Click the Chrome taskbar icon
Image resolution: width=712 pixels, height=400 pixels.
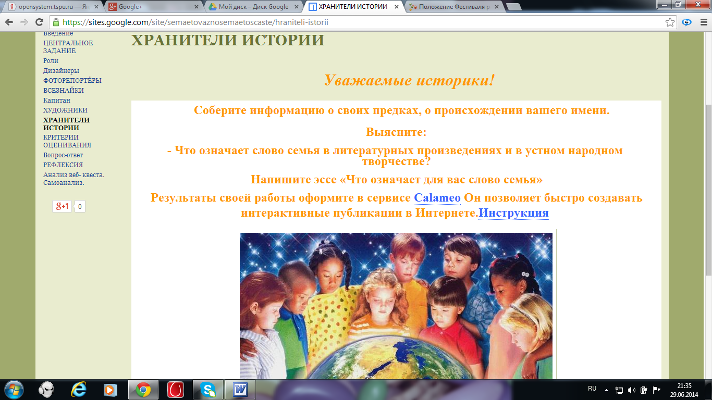pos(143,390)
